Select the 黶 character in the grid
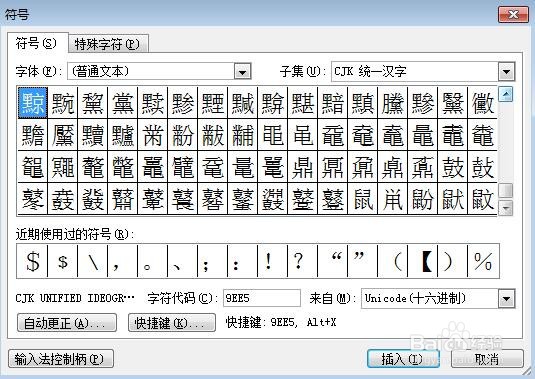 coord(63,135)
